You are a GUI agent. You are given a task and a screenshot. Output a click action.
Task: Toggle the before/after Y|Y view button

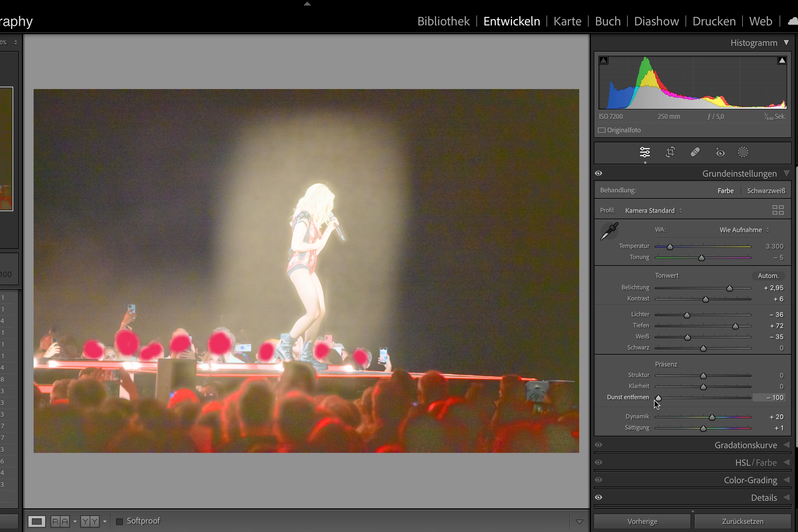[x=90, y=521]
